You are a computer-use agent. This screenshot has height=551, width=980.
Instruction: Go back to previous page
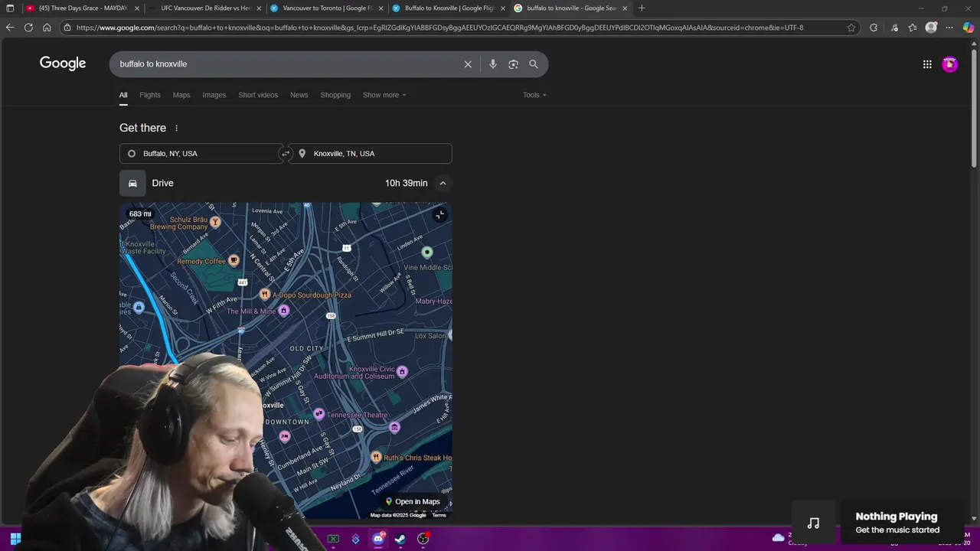[x=9, y=28]
